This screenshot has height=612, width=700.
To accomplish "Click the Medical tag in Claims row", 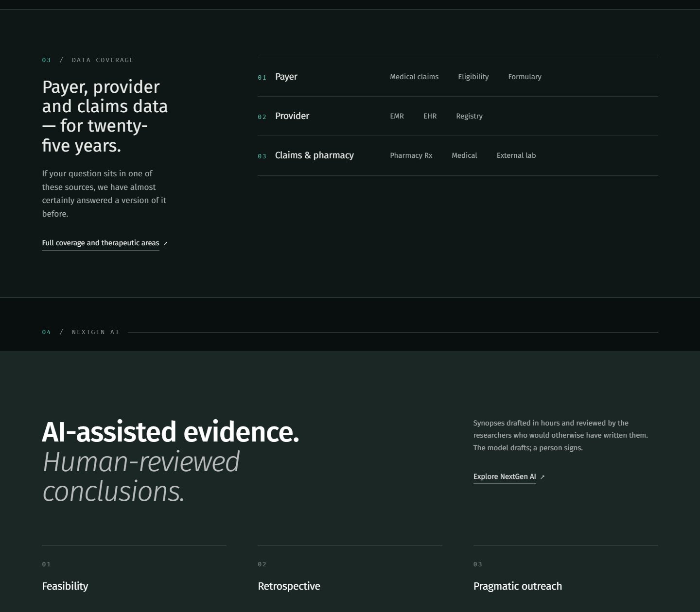I will [x=464, y=155].
